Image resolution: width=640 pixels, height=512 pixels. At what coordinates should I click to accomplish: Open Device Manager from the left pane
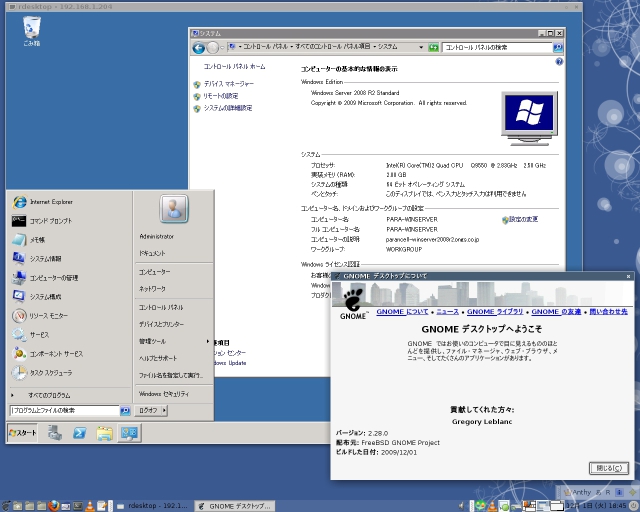[x=229, y=84]
